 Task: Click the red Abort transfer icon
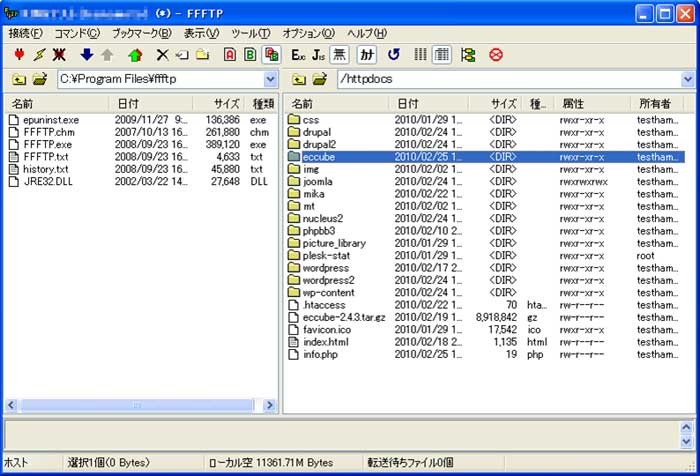pos(496,54)
